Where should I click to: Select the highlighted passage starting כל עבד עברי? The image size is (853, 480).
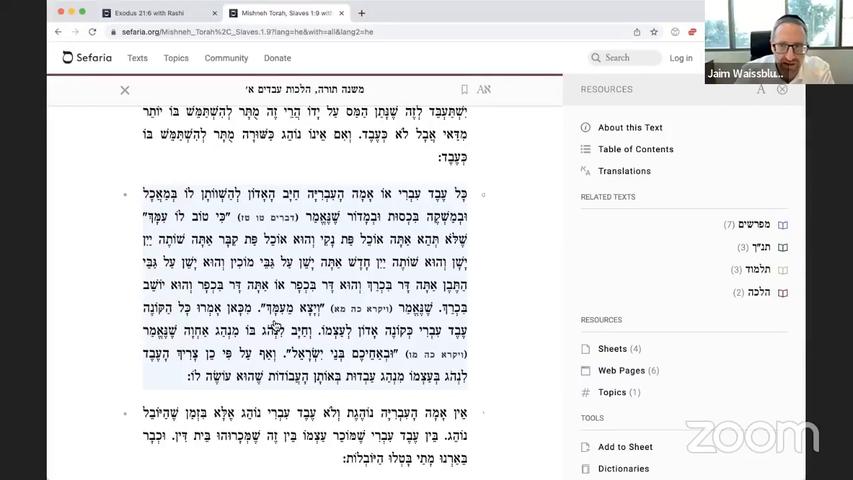pyautogui.click(x=305, y=286)
